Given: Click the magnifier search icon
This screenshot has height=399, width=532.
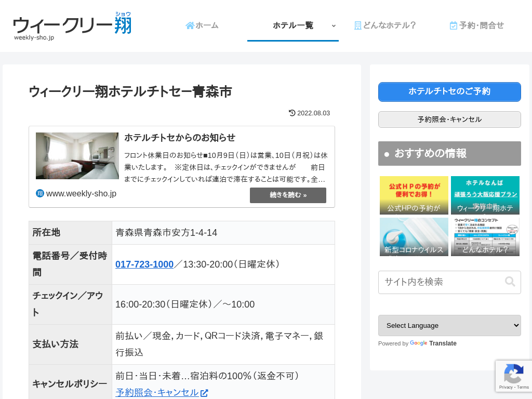Looking at the screenshot, I should [x=510, y=282].
